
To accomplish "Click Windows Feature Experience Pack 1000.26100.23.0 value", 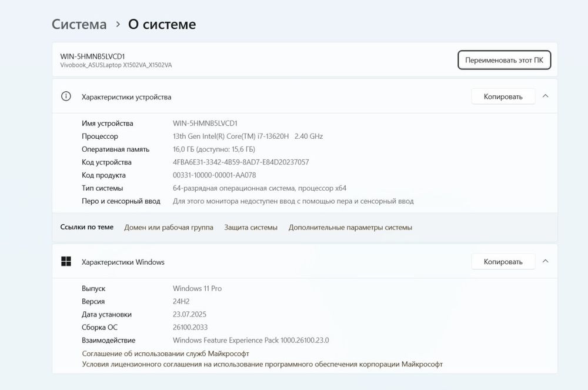I will tap(251, 340).
